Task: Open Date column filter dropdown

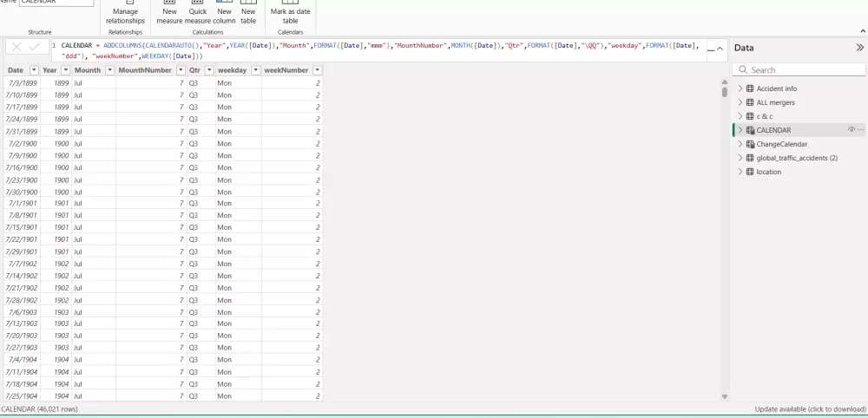Action: pos(34,70)
